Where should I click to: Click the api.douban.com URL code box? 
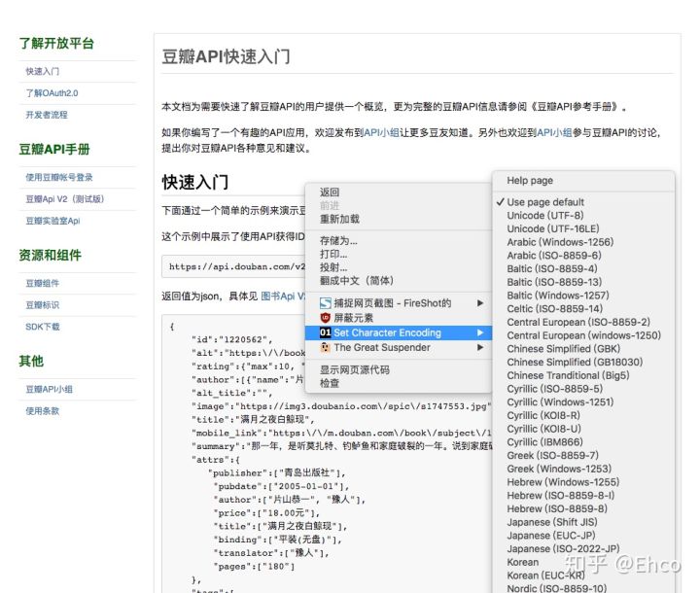click(x=234, y=266)
